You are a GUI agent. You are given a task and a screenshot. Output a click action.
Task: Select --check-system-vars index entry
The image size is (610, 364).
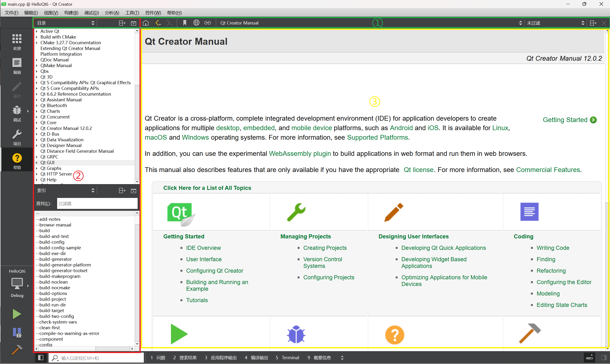56,322
